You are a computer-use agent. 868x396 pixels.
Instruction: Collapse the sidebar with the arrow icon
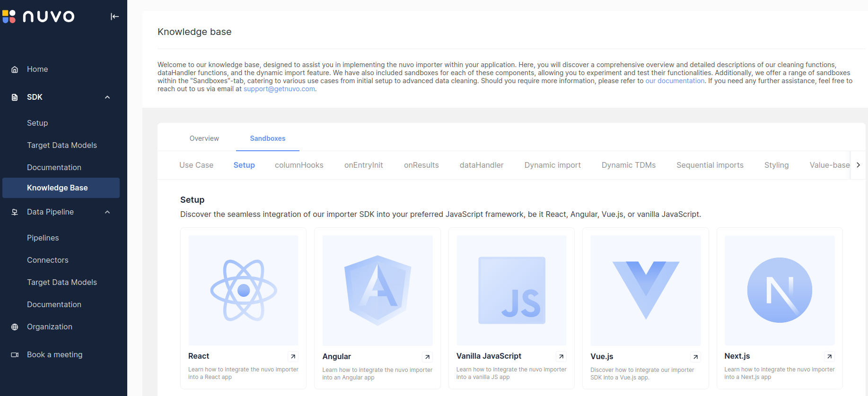114,17
